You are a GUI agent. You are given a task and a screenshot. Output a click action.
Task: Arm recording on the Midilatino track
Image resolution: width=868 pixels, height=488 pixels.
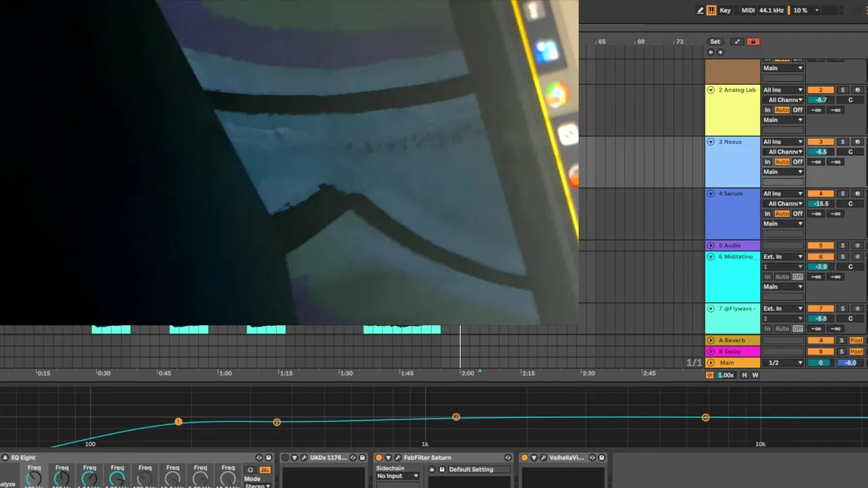(857, 256)
